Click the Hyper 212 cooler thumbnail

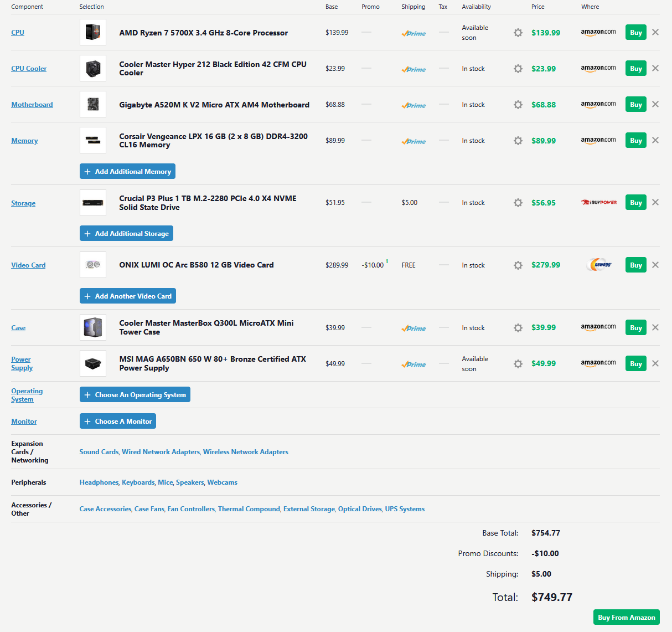(x=93, y=68)
